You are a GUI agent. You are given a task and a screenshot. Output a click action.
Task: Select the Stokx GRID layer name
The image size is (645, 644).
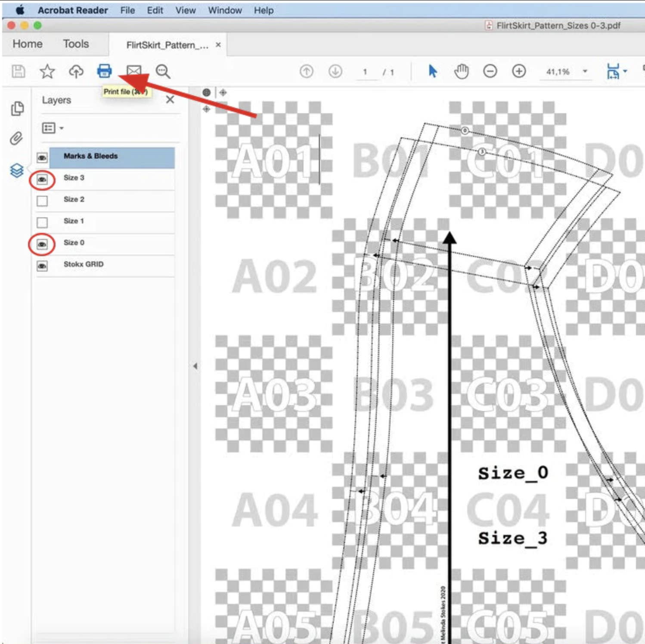pyautogui.click(x=84, y=264)
